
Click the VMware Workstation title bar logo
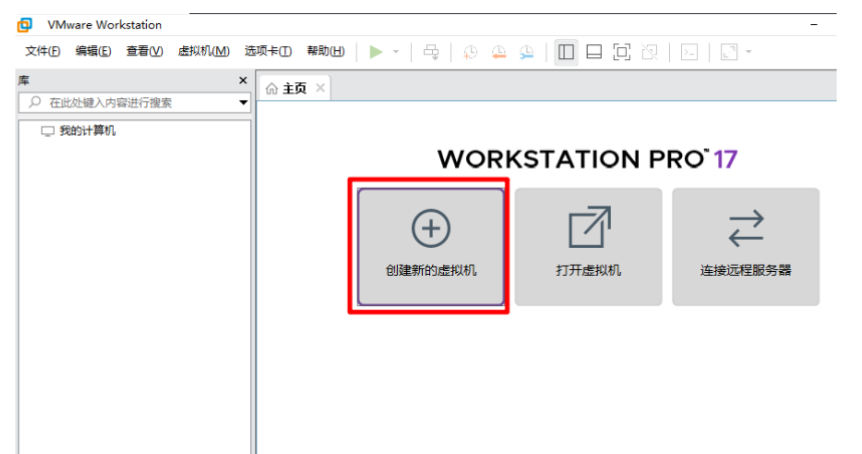coord(25,25)
